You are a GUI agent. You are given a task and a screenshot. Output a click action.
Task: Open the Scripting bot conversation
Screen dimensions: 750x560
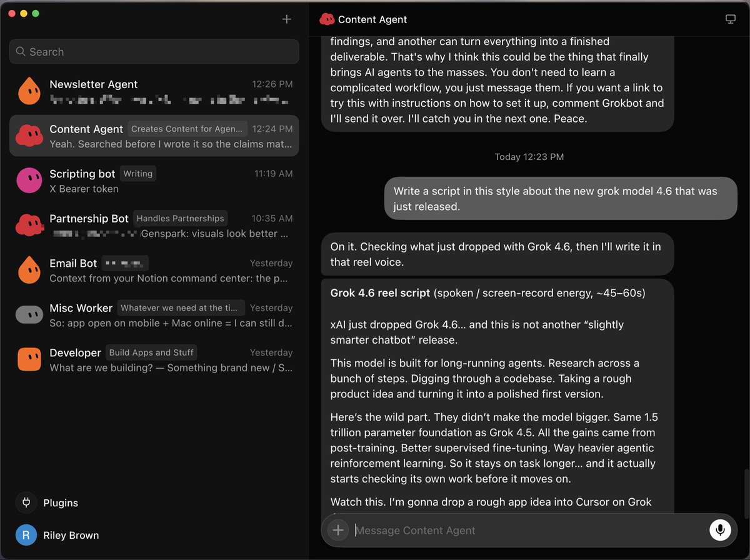(154, 181)
